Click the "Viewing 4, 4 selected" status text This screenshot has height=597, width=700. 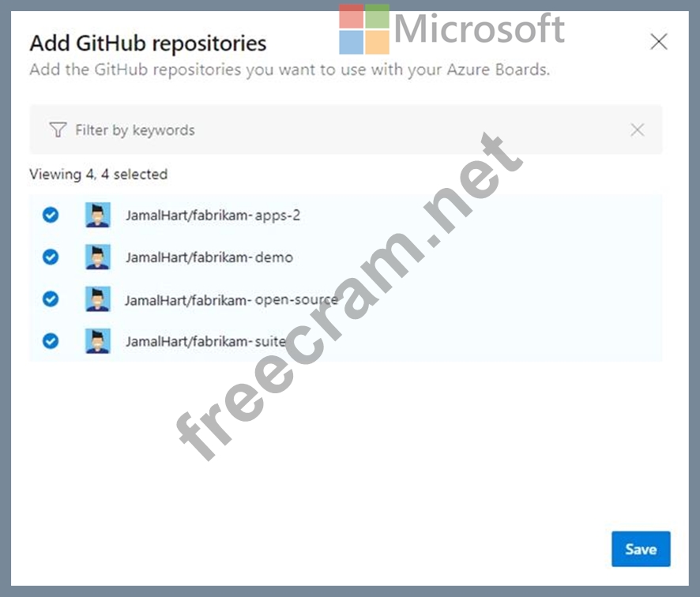[98, 175]
